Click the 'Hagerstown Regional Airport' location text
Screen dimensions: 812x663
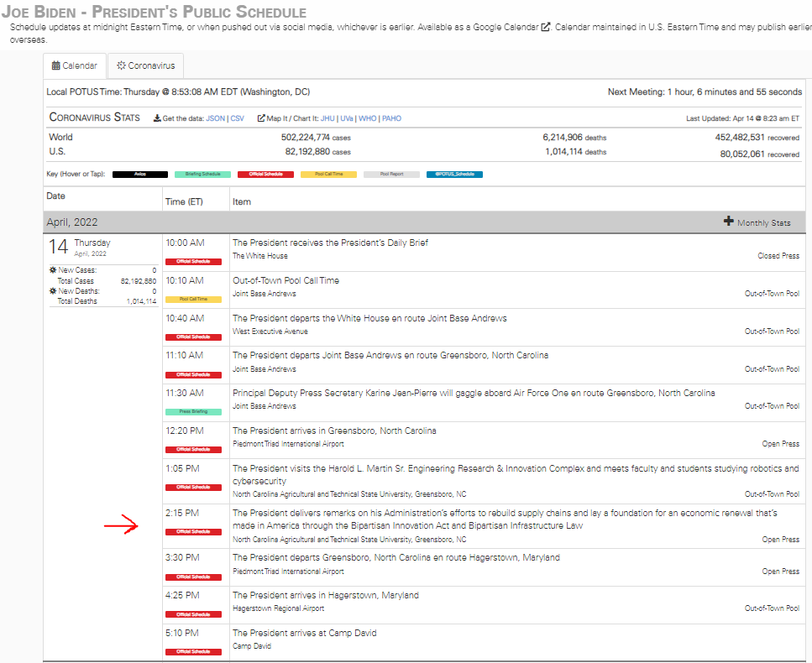[x=279, y=608]
